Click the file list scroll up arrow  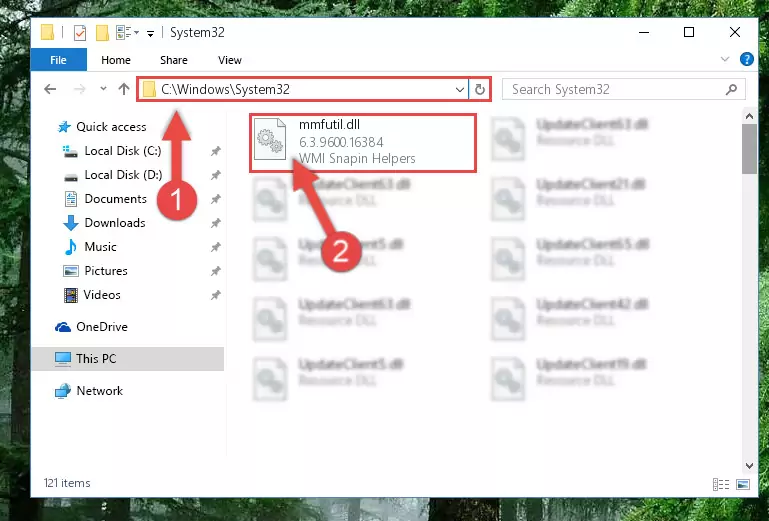[x=749, y=116]
